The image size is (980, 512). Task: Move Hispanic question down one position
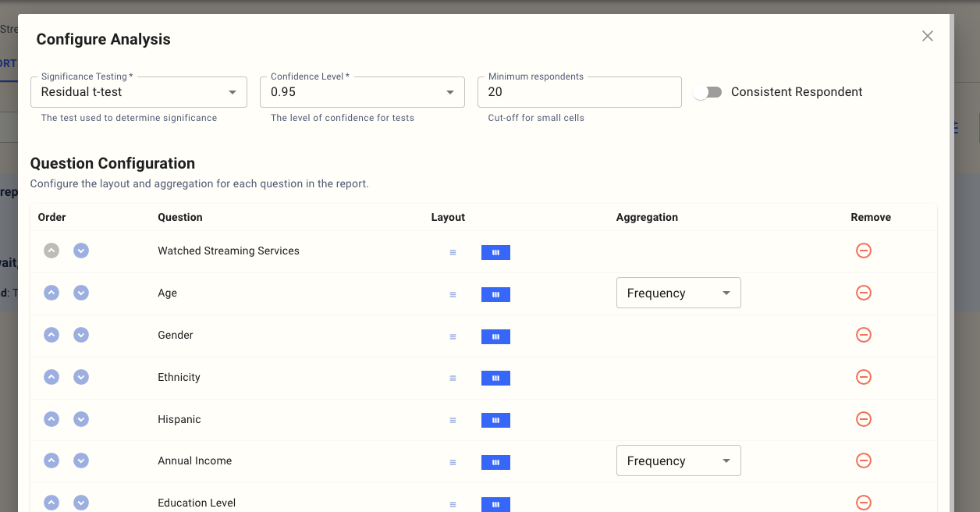[81, 419]
